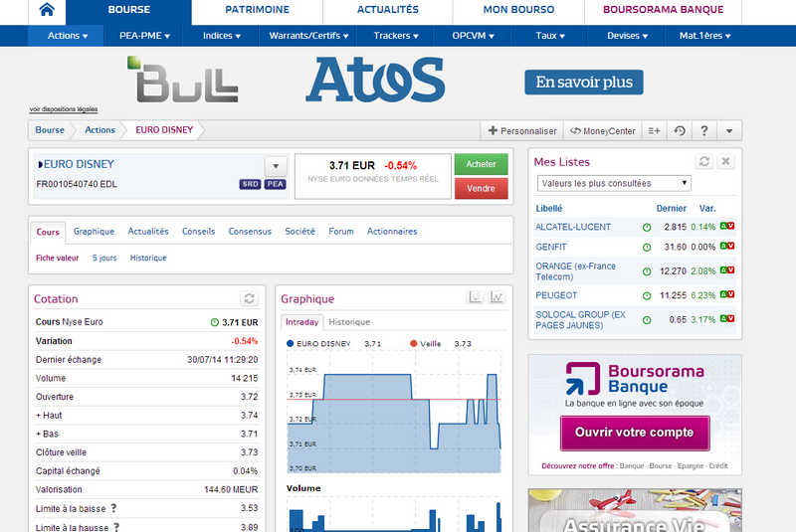Click the Assurance Vie ad thumbnail

coord(635,510)
